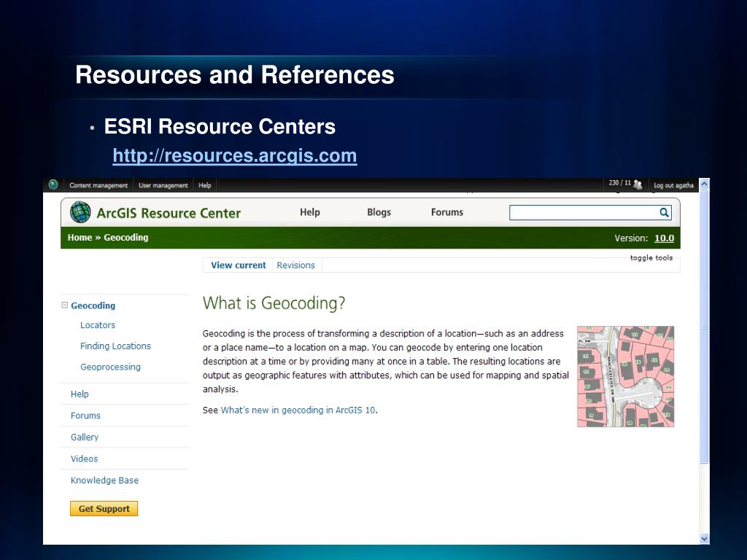Open Help in the admin bar
This screenshot has height=560, width=747.
205,185
